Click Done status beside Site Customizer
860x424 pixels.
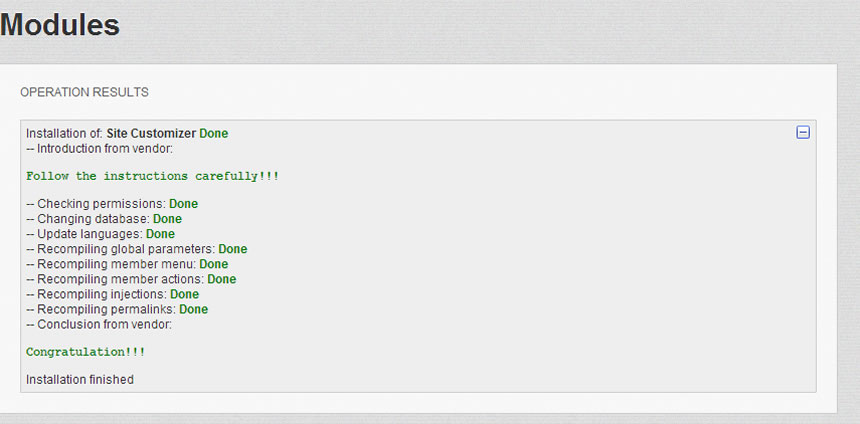214,133
